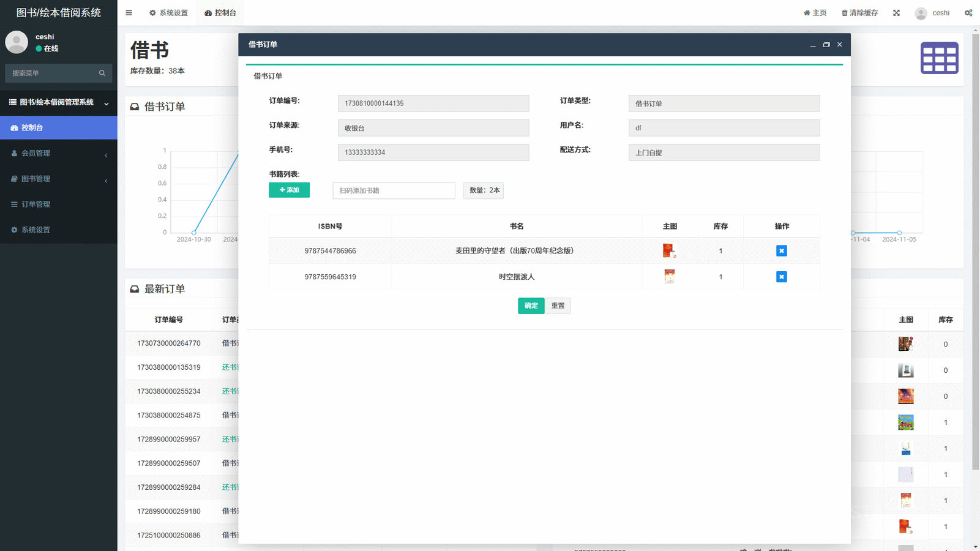Click the 重置 button
Screen dimensions: 980x551
558,305
